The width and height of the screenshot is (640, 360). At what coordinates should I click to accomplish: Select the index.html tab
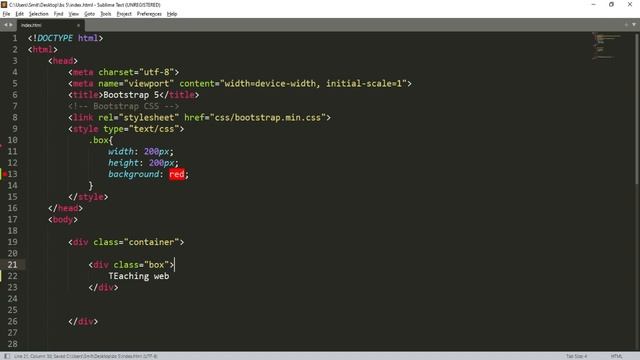point(50,25)
